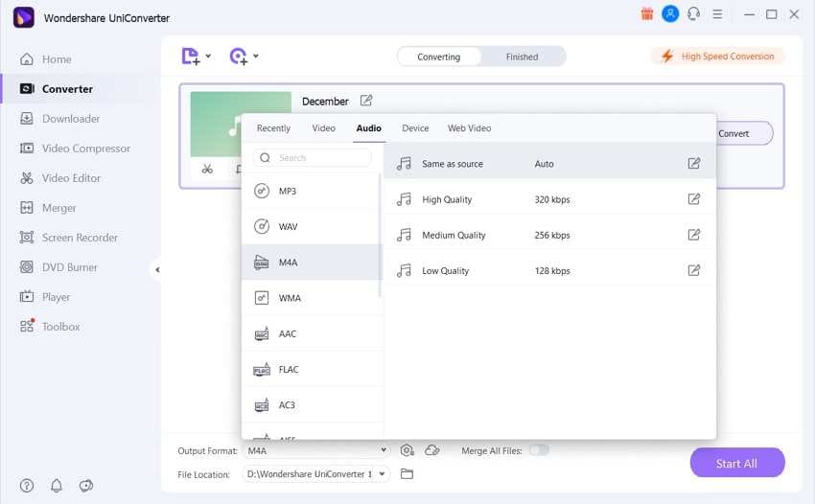Image resolution: width=815 pixels, height=504 pixels.
Task: Edit the High Quality 320 kbps preset
Action: (693, 199)
